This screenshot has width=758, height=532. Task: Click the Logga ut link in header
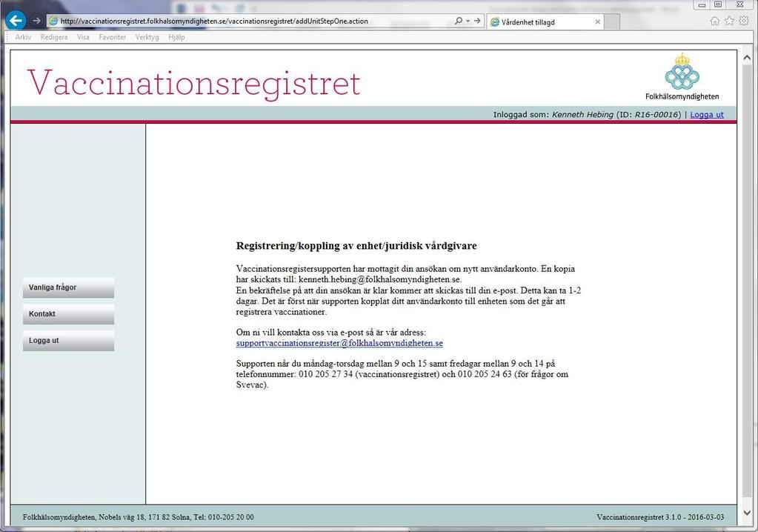tap(707, 115)
